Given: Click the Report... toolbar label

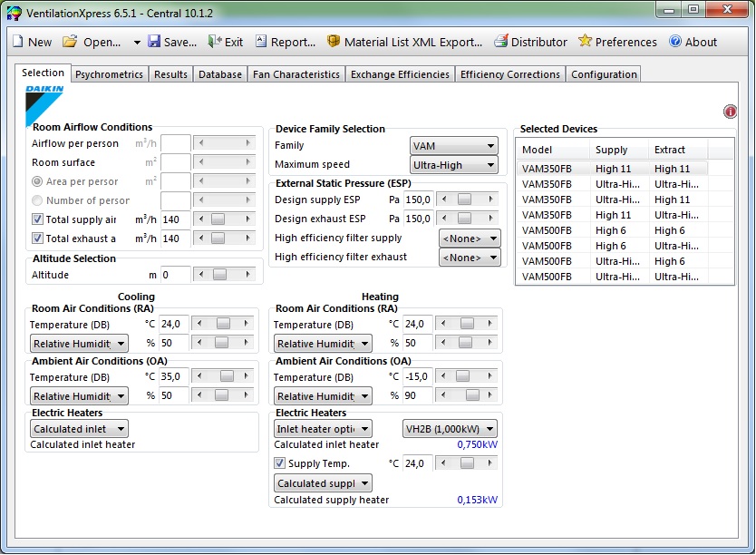Looking at the screenshot, I should pos(293,43).
